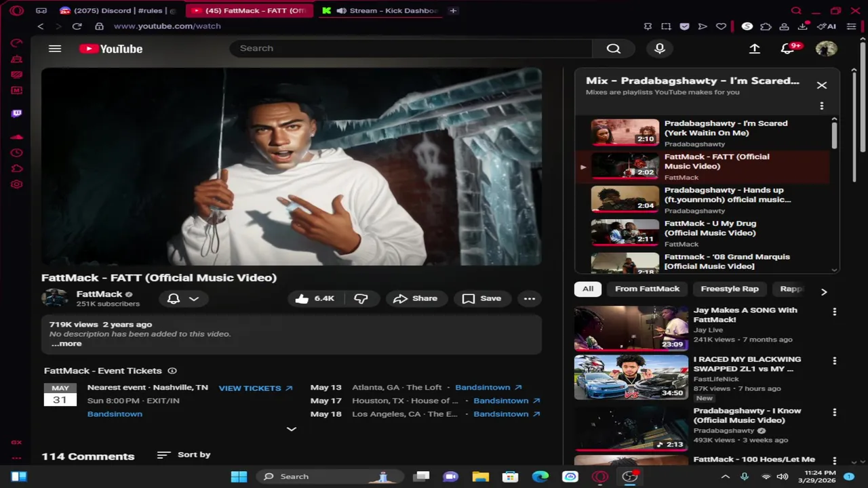Viewport: 868px width, 488px height.
Task: Open I RACED MY BLACKWING video title
Action: (x=747, y=364)
